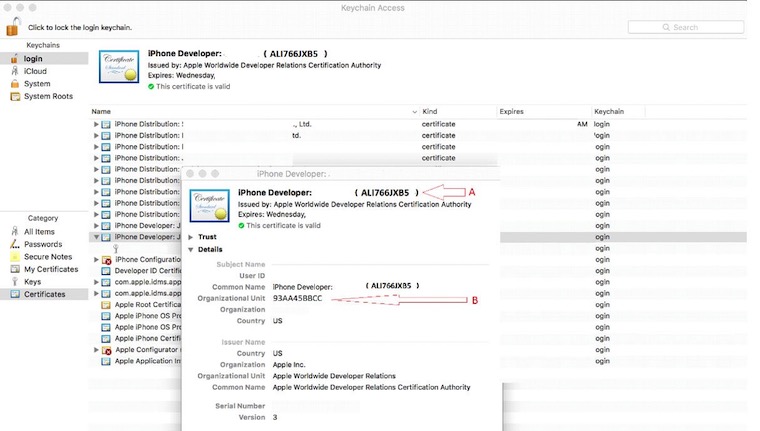Collapse the expanded iPhone Developer certificate row
This screenshot has width=760, height=431.
(x=96, y=237)
